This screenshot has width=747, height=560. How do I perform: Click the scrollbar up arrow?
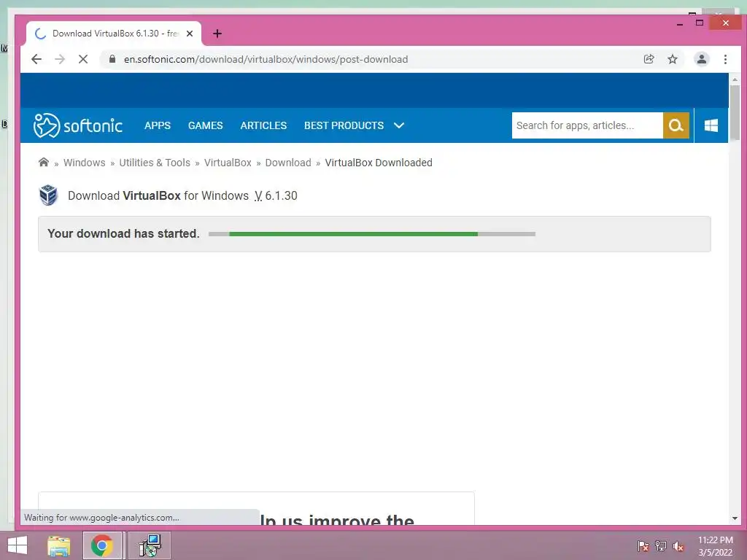click(x=735, y=79)
